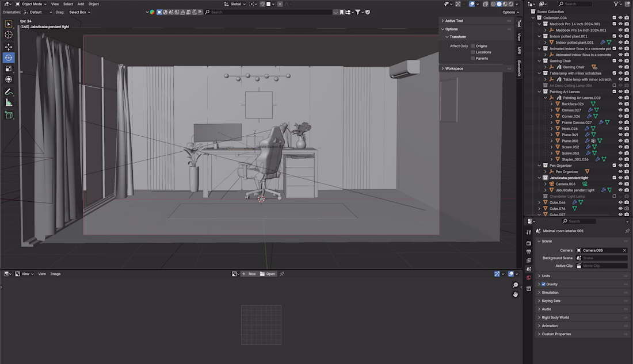
Task: Open Orientation Default dropdown
Action: (38, 12)
